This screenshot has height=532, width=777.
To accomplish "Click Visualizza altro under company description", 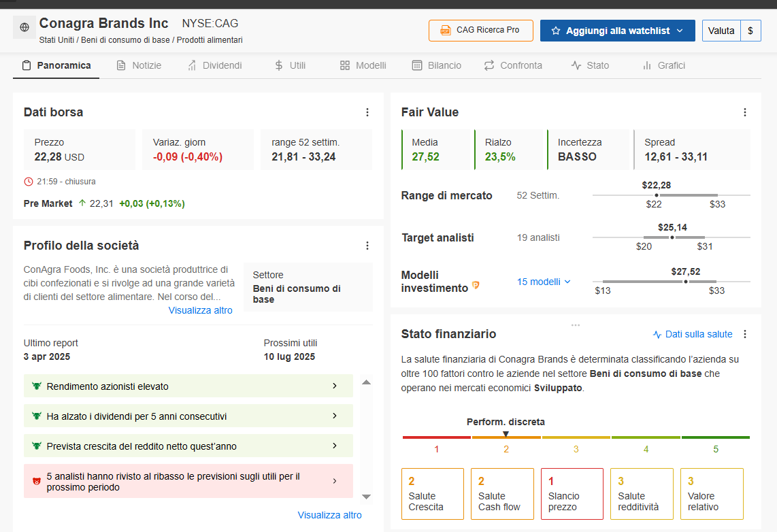I will [x=200, y=311].
